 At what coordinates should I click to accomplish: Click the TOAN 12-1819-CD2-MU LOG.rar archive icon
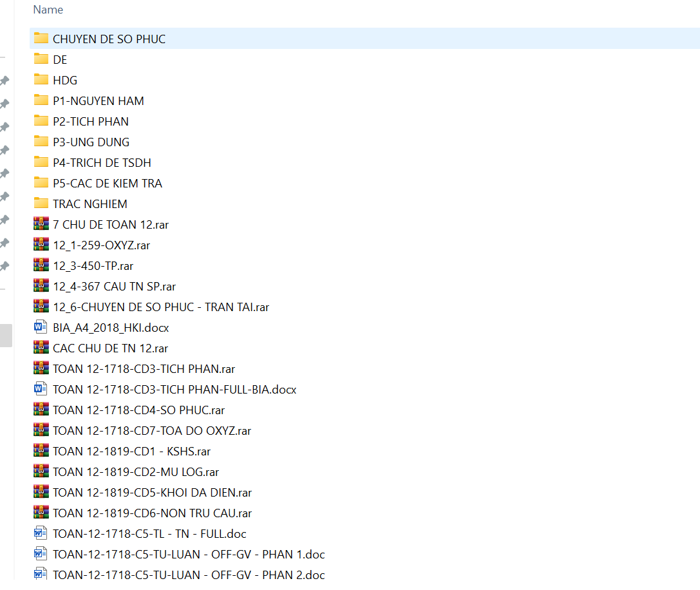[41, 471]
